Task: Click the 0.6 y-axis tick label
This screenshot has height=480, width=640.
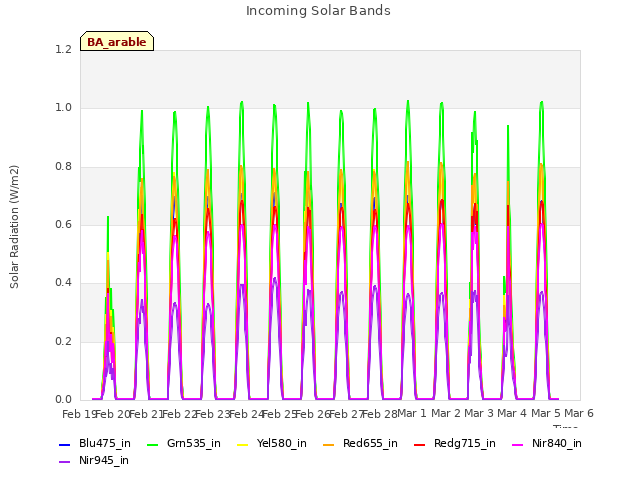Action: 63,224
